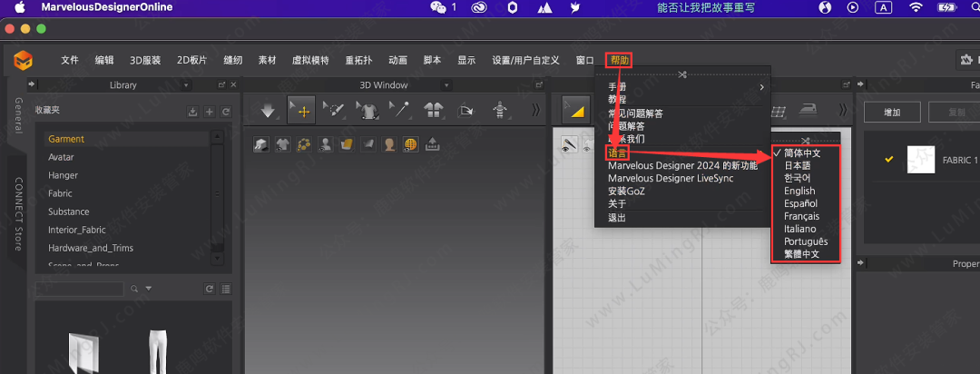Open the 3D服装 menu
980x374 pixels.
click(x=145, y=60)
